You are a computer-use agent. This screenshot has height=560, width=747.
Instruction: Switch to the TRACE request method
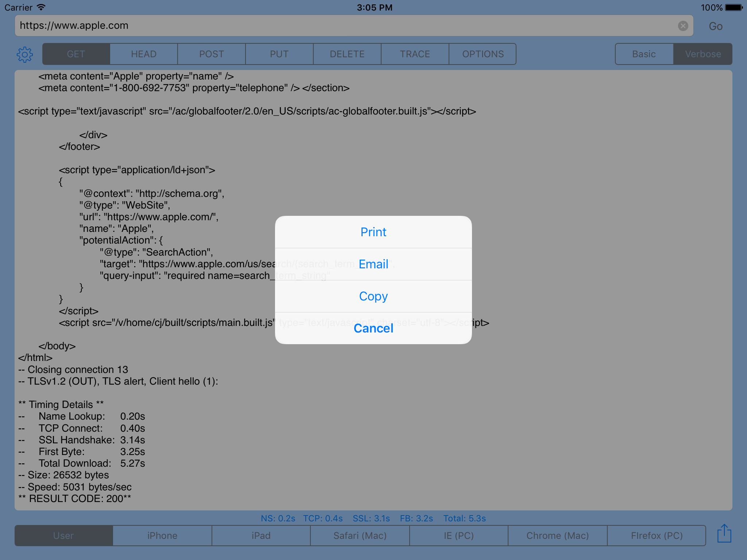coord(415,54)
